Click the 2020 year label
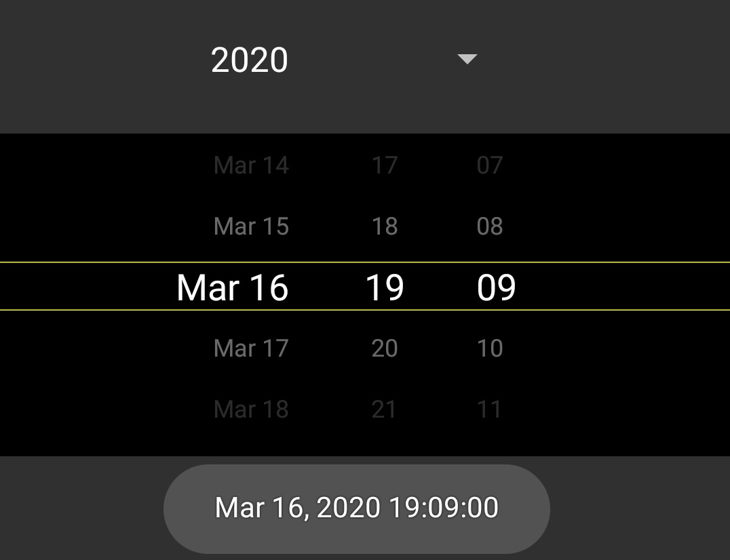This screenshot has height=560, width=730. (x=250, y=60)
